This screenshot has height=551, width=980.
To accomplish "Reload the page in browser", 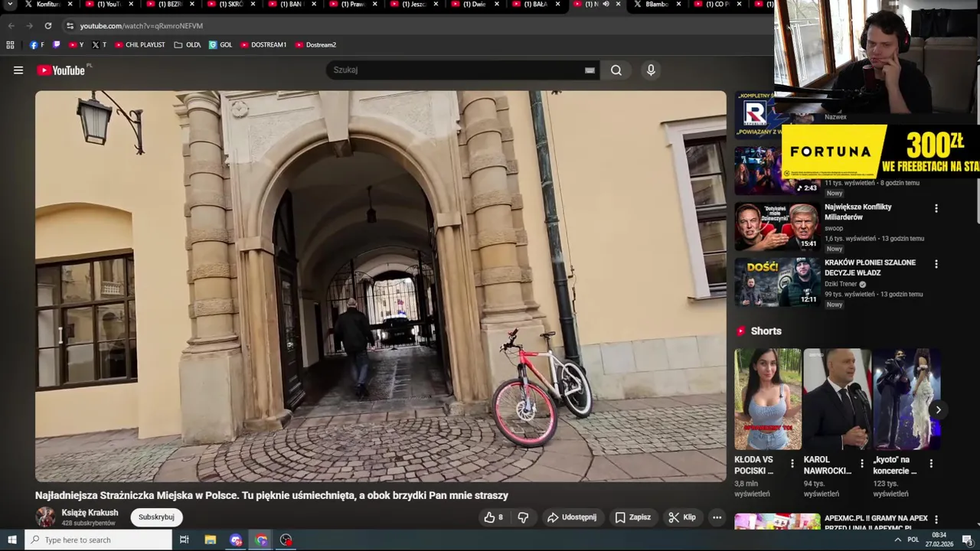I will tap(48, 26).
